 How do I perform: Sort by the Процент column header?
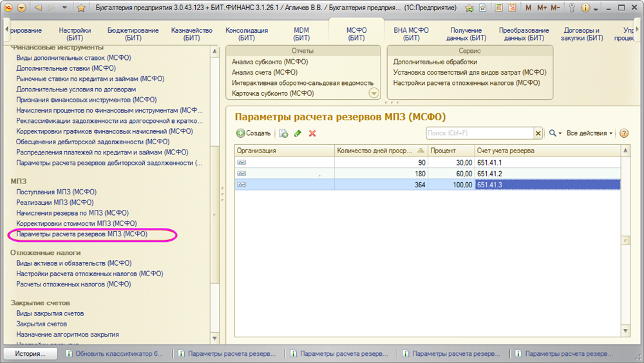pyautogui.click(x=451, y=151)
